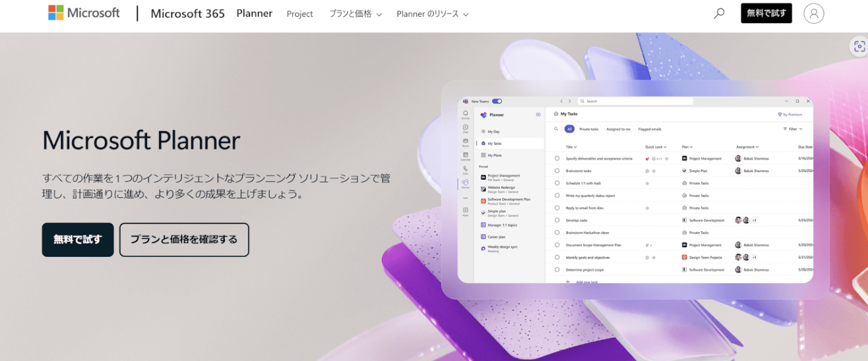Image resolution: width=868 pixels, height=361 pixels.
Task: Click the task list search magnifier icon
Action: tap(557, 129)
